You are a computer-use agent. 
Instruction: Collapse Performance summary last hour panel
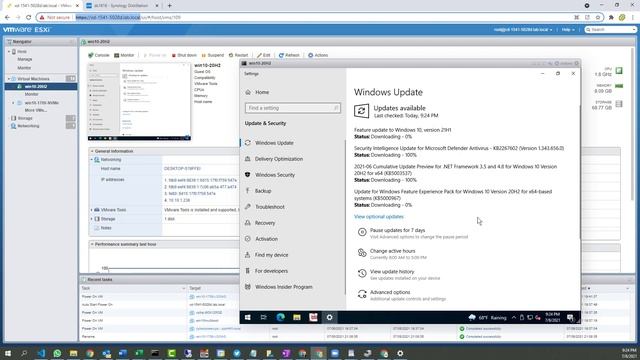click(x=92, y=244)
